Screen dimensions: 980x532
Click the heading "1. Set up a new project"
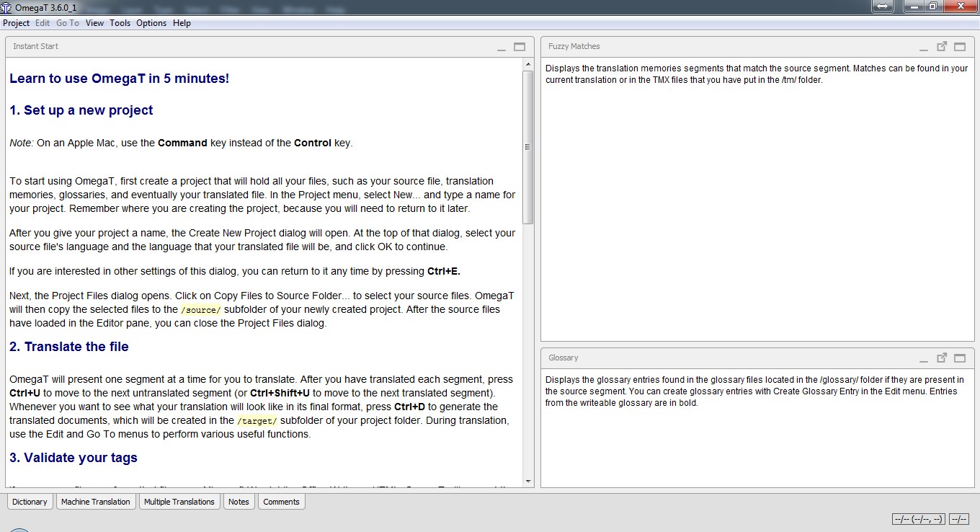(81, 110)
